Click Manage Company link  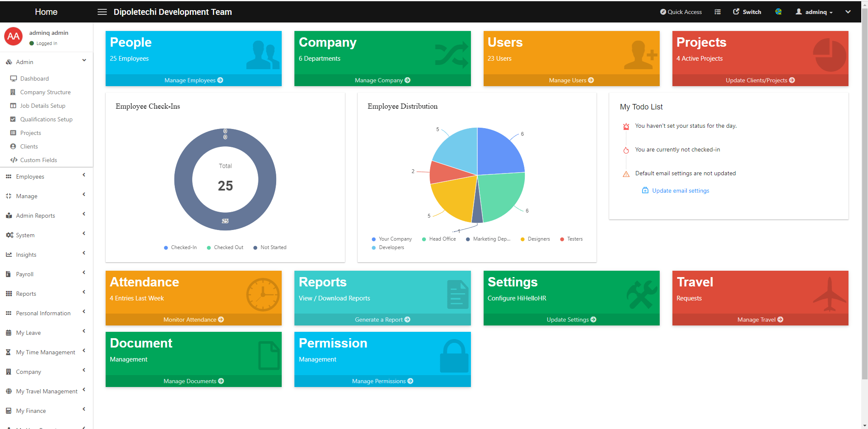click(382, 80)
